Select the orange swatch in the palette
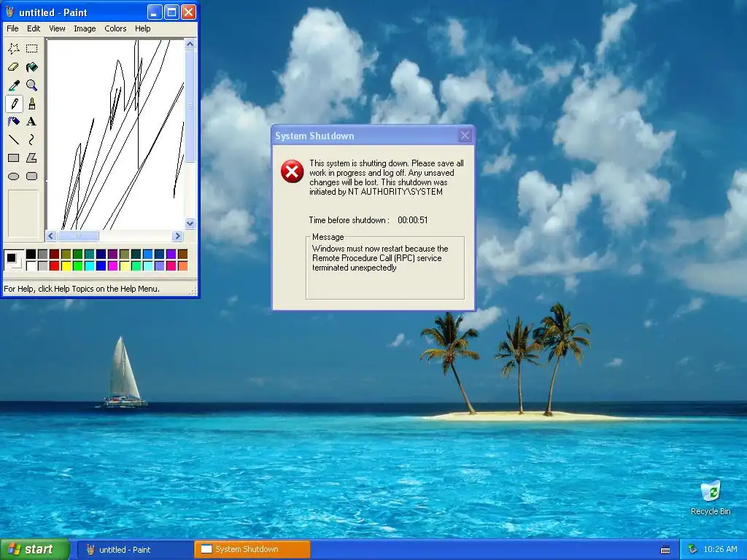This screenshot has width=747, height=560. pyautogui.click(x=183, y=265)
